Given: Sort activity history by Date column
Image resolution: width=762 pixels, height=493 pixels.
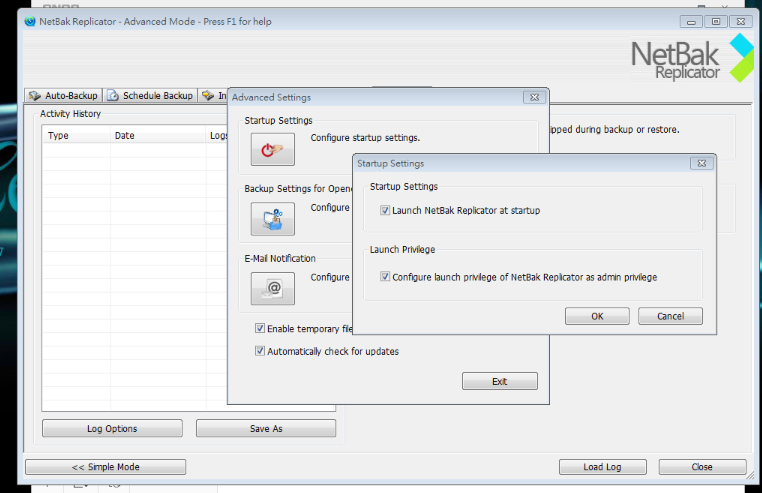Looking at the screenshot, I should [158, 136].
